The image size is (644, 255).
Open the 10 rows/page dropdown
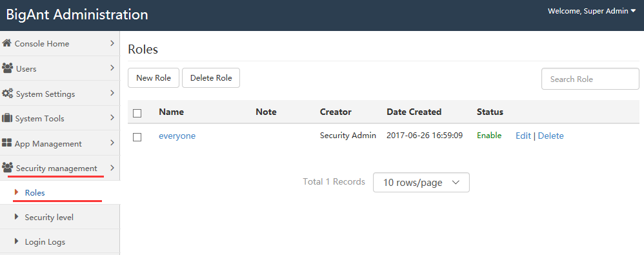(421, 182)
